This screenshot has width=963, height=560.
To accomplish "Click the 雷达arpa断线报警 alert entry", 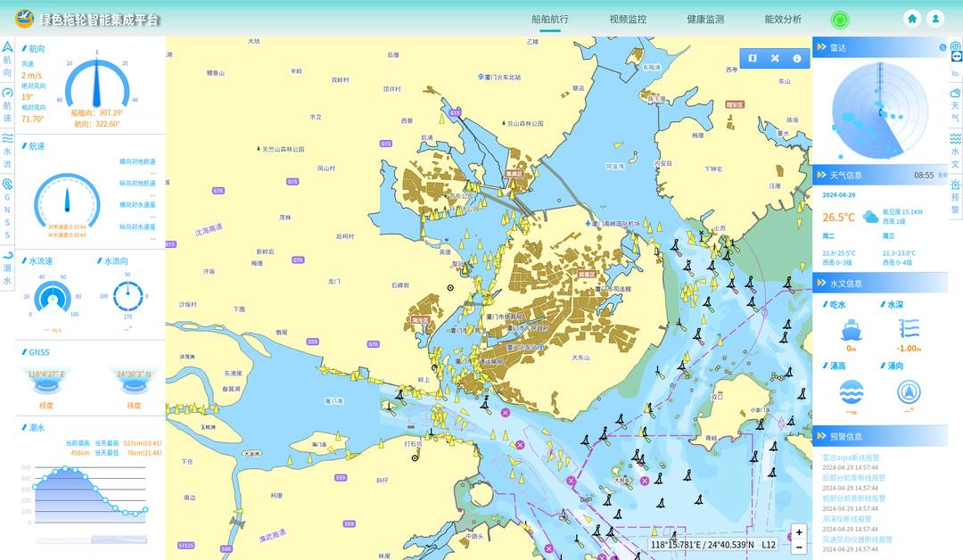I will [x=851, y=457].
